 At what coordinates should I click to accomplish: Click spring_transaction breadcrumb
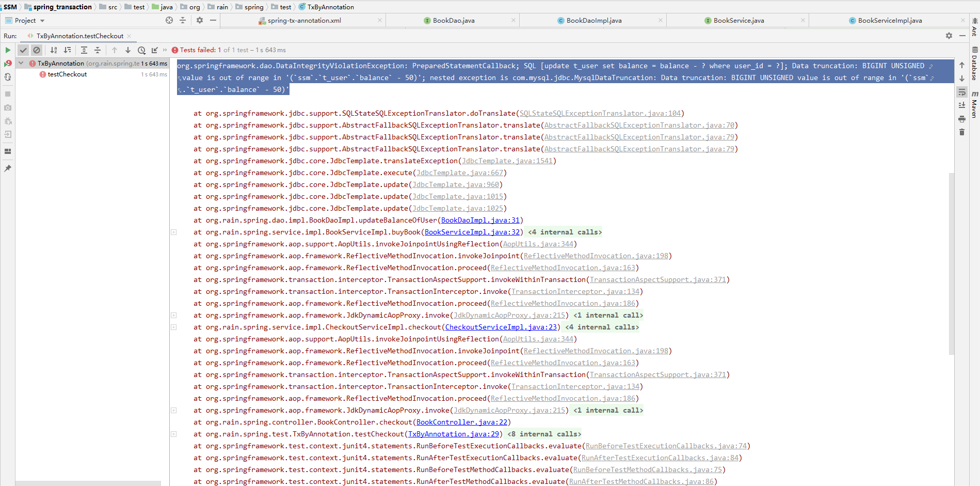[x=62, y=7]
